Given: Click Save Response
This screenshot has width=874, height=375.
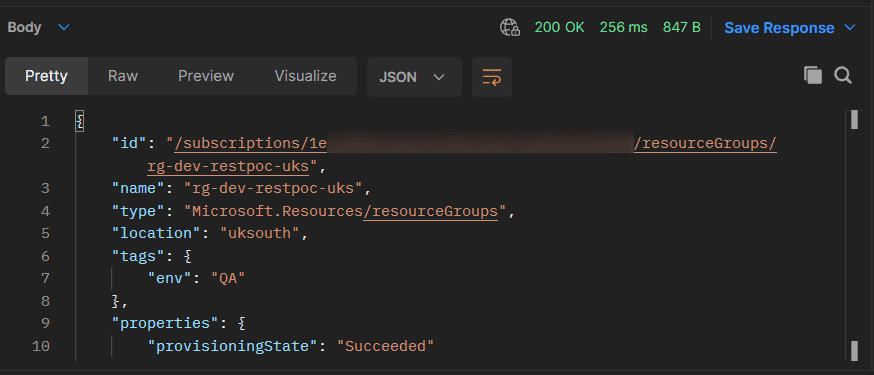Looking at the screenshot, I should coord(779,28).
